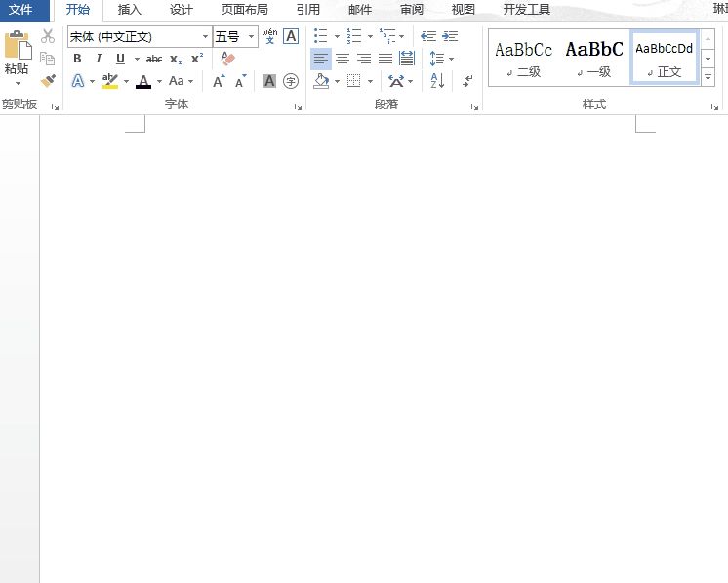Screen dimensions: 728x583
Task: Click the Format Painter brush icon
Action: point(48,81)
